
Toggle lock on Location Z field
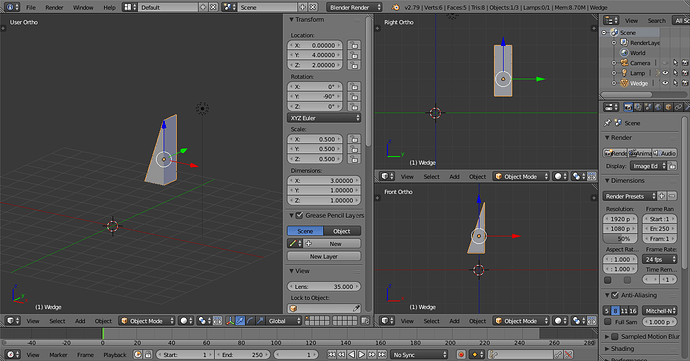tap(354, 65)
